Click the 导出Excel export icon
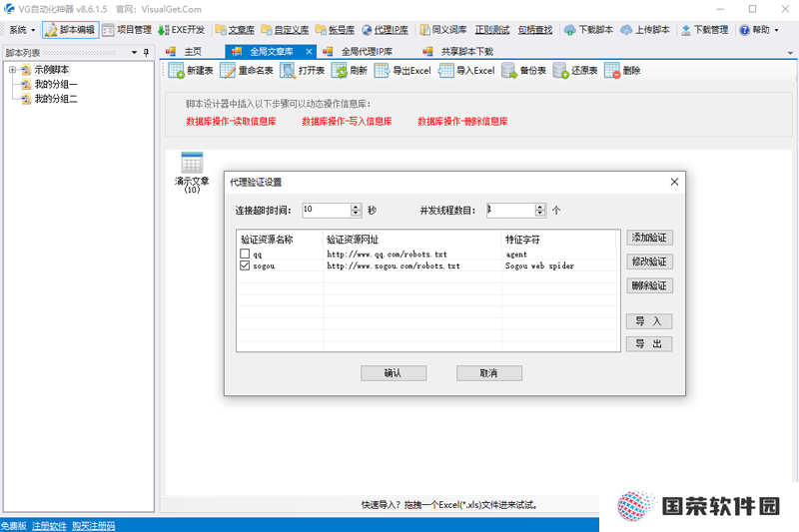 coord(382,71)
